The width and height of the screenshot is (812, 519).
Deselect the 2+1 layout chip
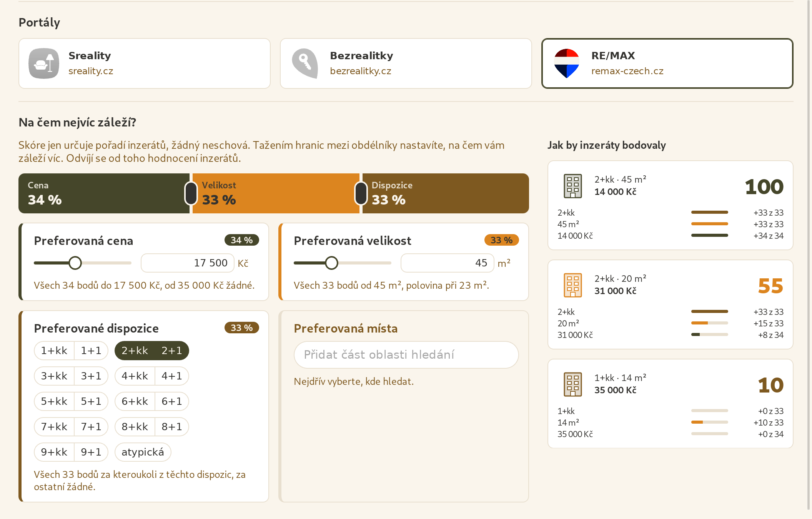click(172, 351)
